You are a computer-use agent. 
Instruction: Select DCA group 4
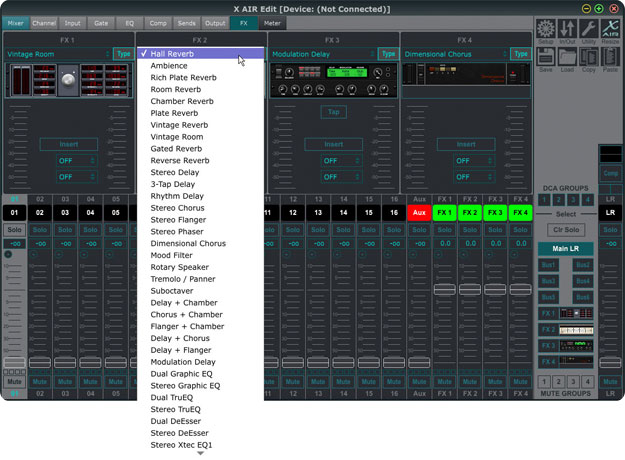click(x=588, y=200)
